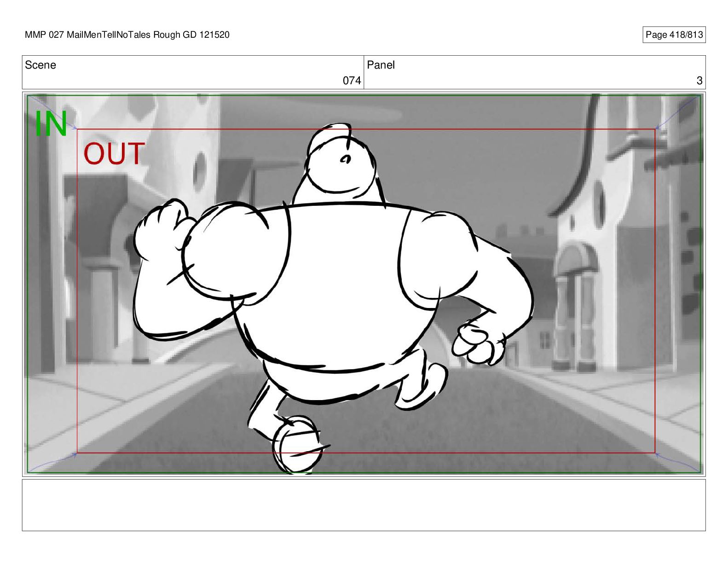Click the green 'IN' camera label
Screen dimensions: 728x564
click(x=51, y=123)
